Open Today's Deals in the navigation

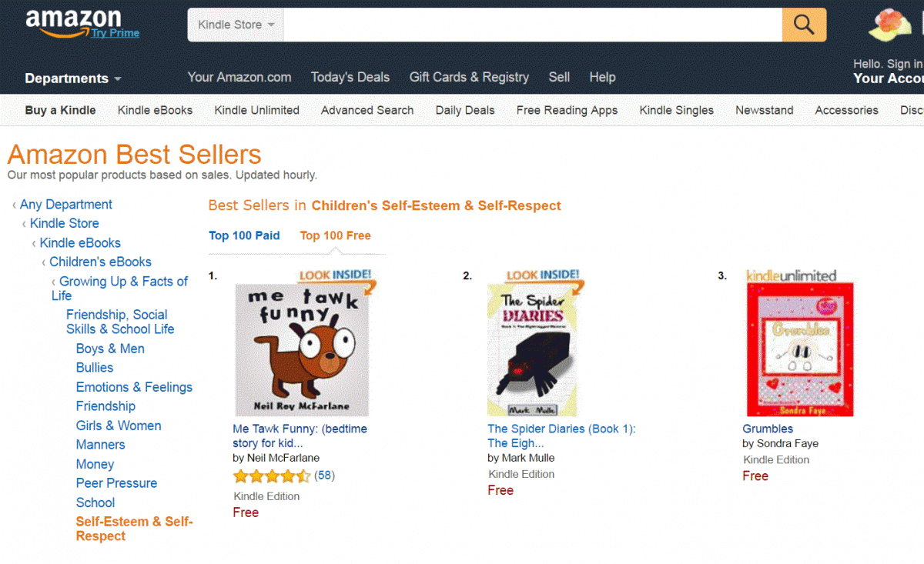tap(350, 77)
